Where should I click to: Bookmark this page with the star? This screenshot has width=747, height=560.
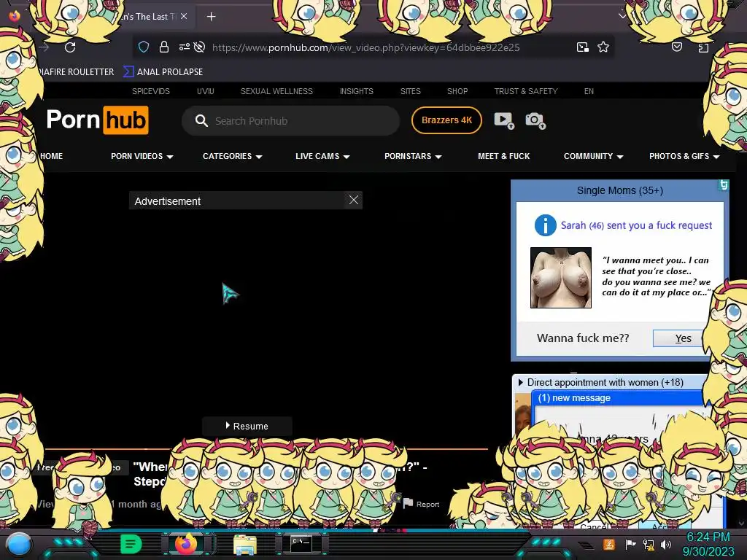pos(603,47)
